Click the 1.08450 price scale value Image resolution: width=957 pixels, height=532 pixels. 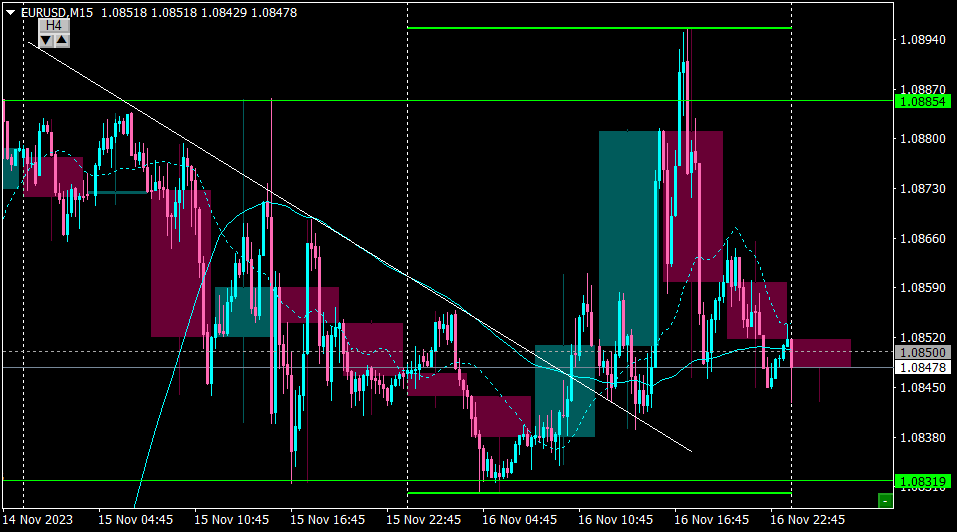click(x=923, y=387)
